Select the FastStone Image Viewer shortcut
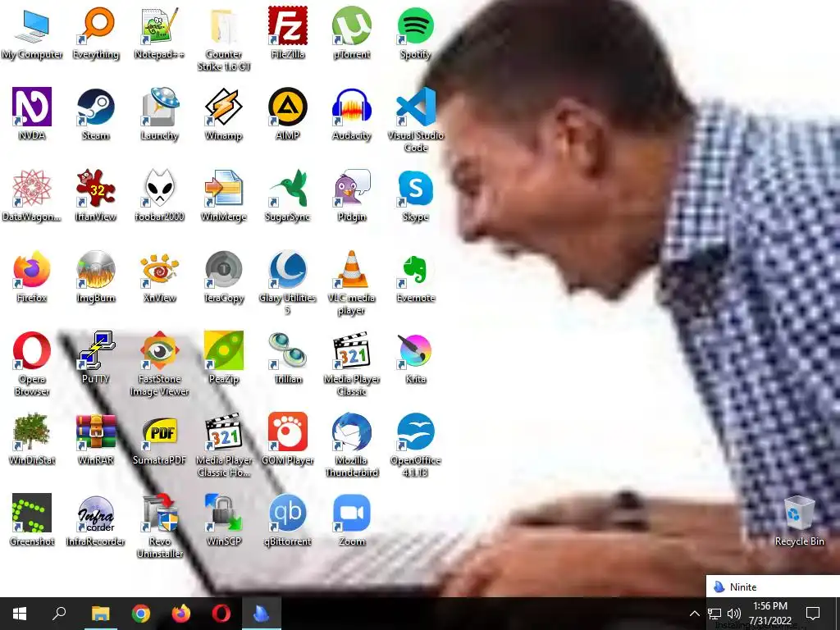 [159, 364]
